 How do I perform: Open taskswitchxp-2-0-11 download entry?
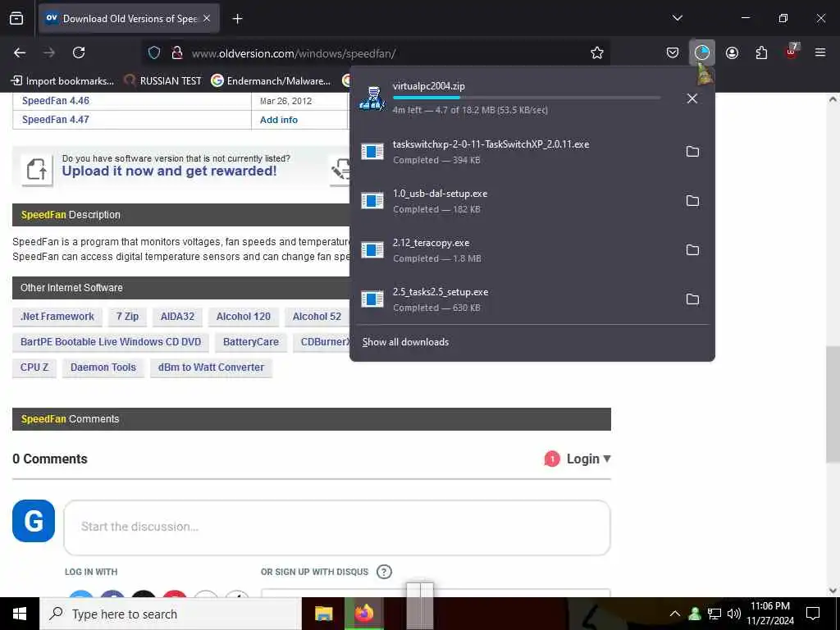tap(514, 152)
